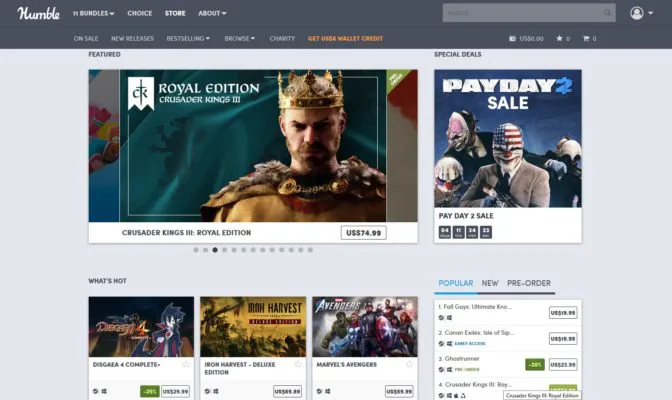Select the last carousel dot
672x400 pixels.
coord(310,250)
